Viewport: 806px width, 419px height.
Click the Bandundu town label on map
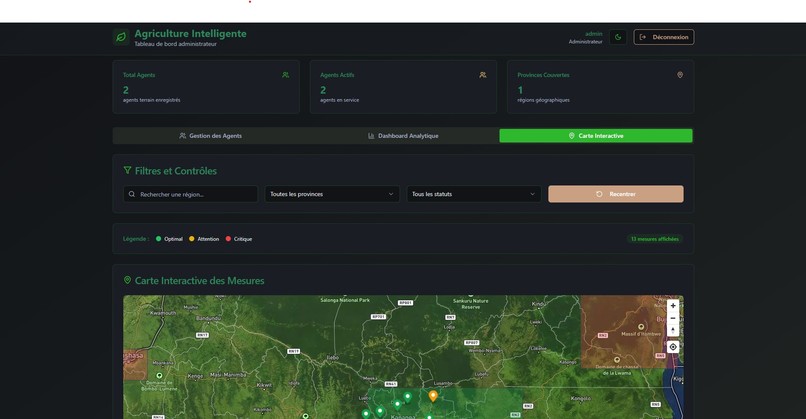click(x=208, y=318)
